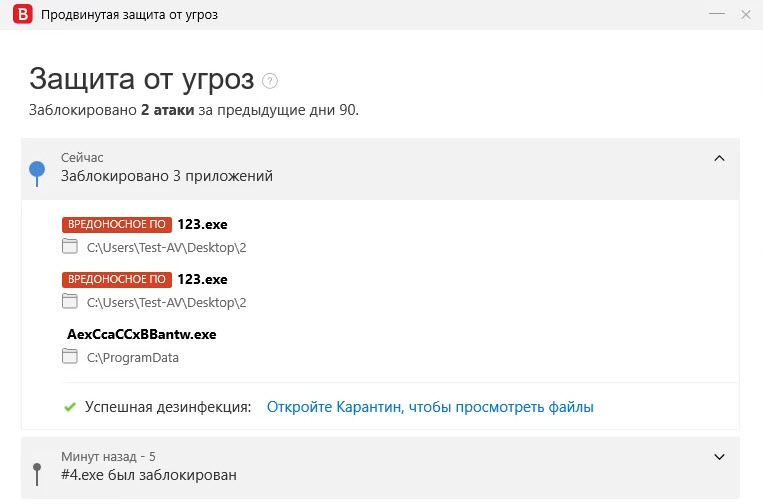Click the second red "ВРЕДОНОСНОЕ ПО" badge
The image size is (763, 504).
116,280
